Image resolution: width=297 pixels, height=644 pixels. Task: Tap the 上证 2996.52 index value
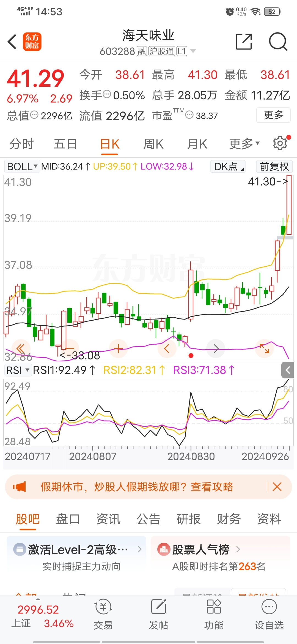pyautogui.click(x=38, y=610)
